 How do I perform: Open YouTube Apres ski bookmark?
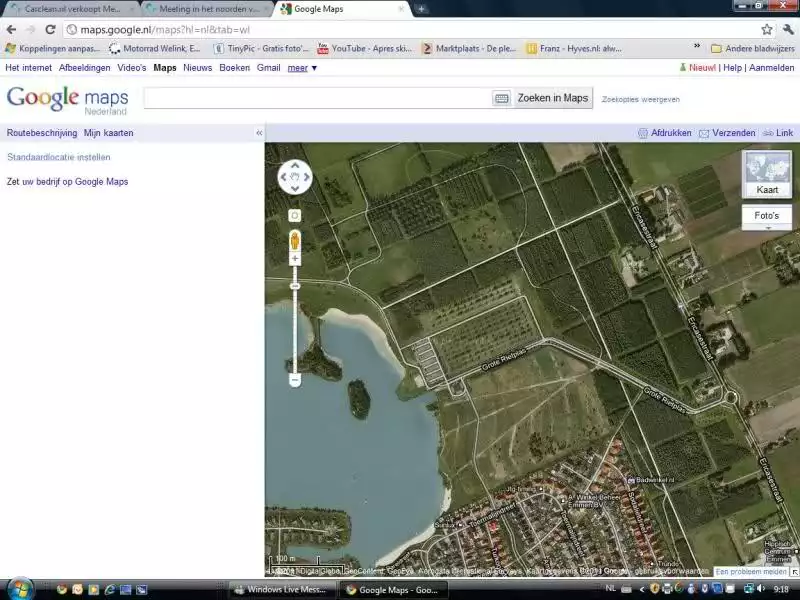point(364,48)
